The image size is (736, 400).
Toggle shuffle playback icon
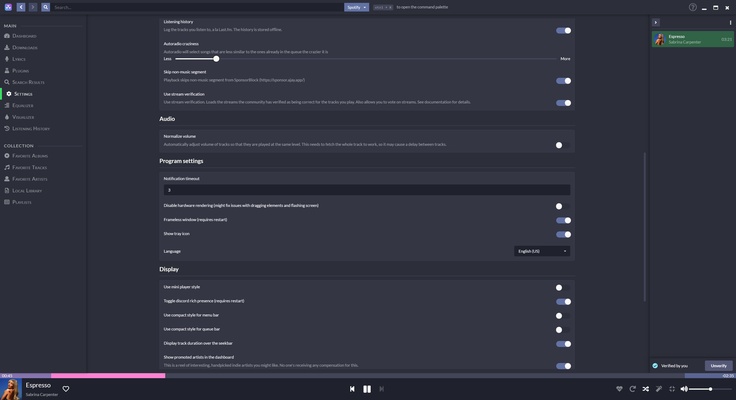point(645,389)
